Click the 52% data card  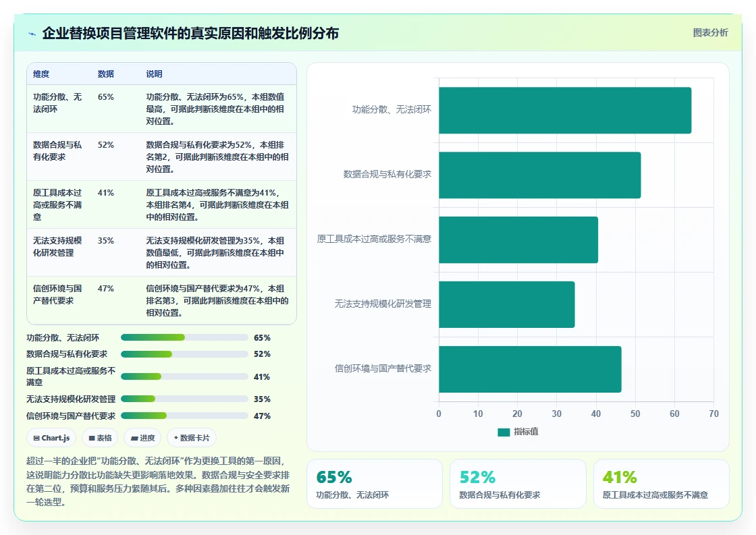tap(518, 484)
